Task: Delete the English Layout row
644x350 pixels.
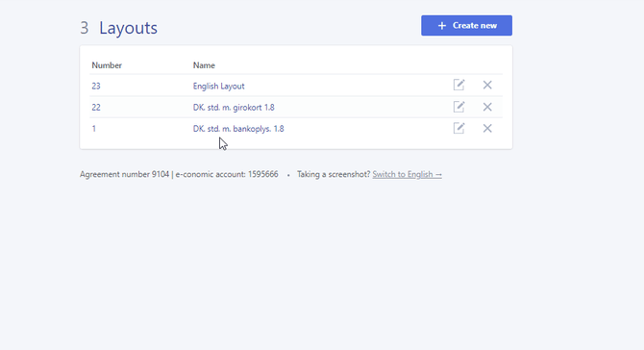Action: click(487, 85)
